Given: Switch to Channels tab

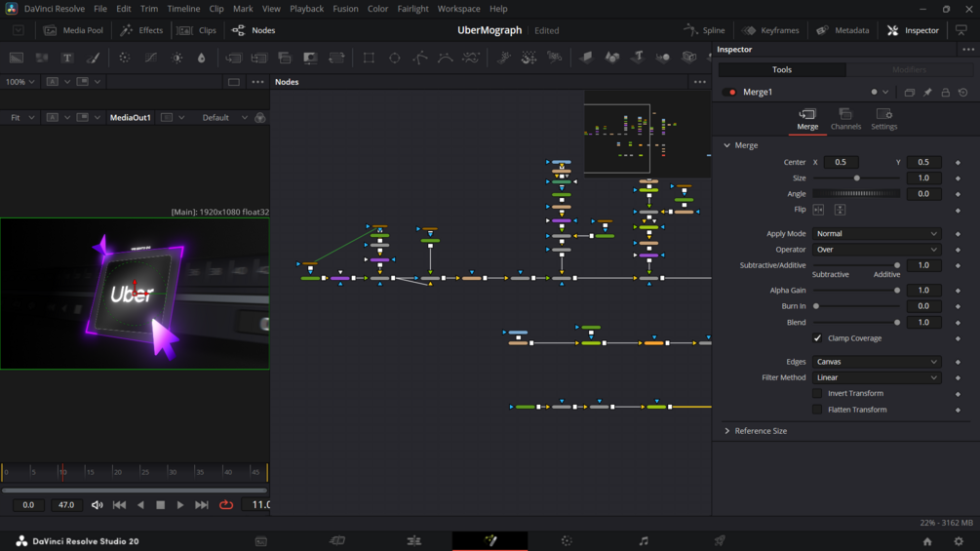Looking at the screenshot, I should 845,119.
